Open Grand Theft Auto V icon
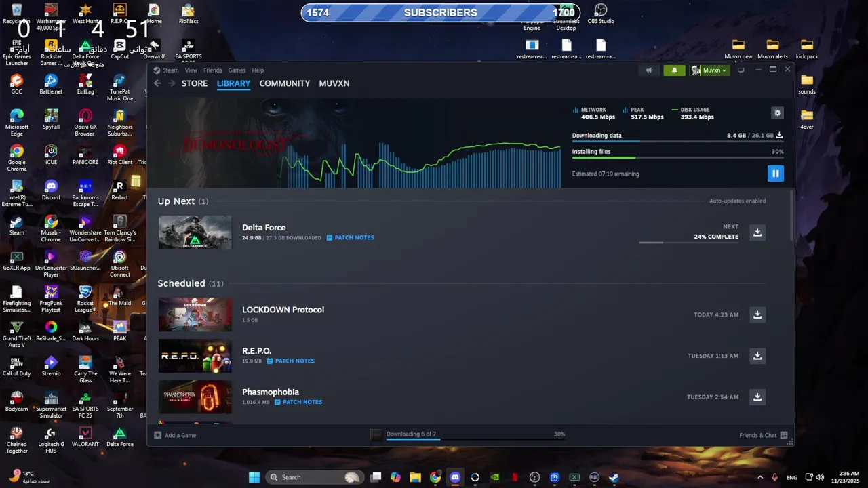The width and height of the screenshot is (868, 488). 17,334
